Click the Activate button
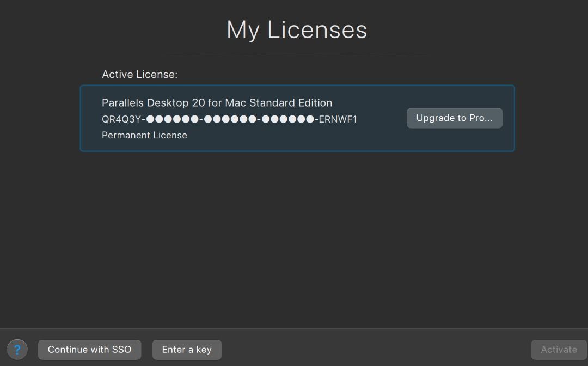The image size is (588, 366). coord(559,350)
